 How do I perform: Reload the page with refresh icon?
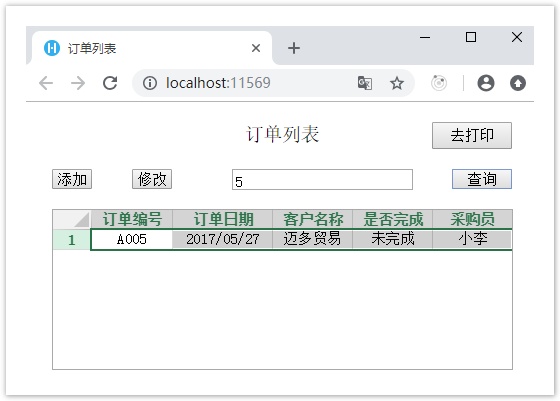(110, 83)
